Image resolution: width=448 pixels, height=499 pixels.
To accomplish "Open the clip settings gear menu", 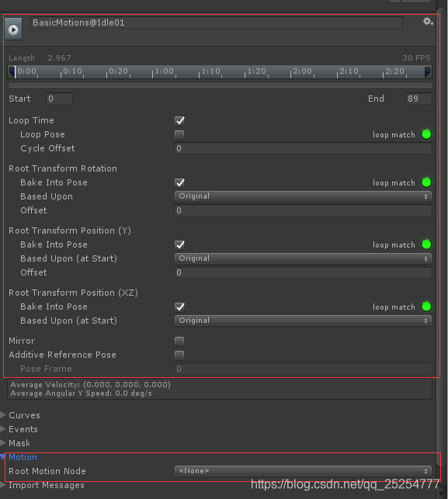I will [x=428, y=22].
